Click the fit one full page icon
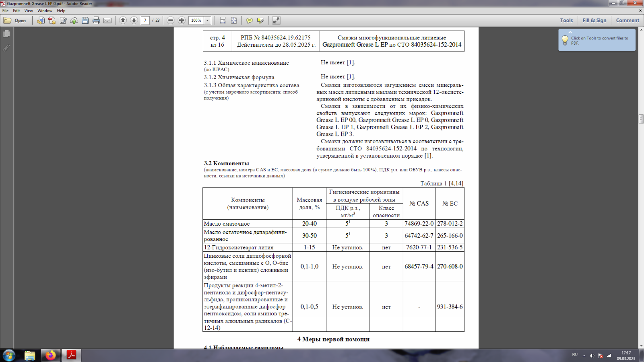 point(234,21)
